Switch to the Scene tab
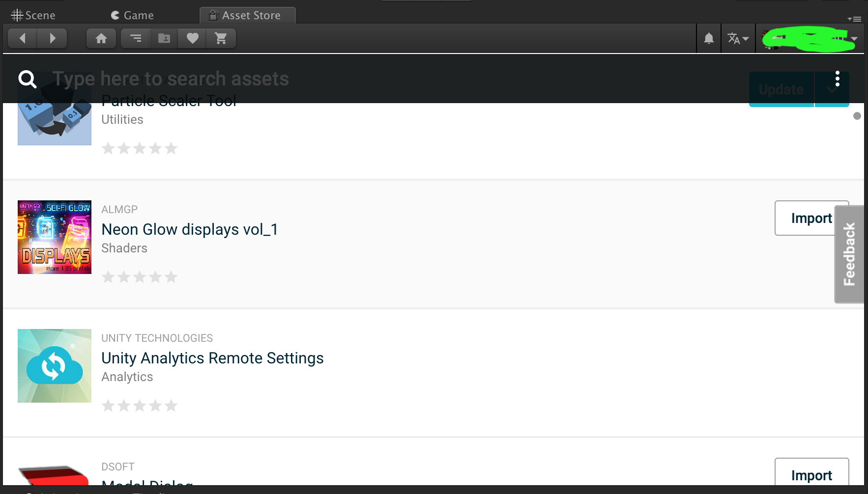Screen dimensions: 868x494 click(33, 15)
